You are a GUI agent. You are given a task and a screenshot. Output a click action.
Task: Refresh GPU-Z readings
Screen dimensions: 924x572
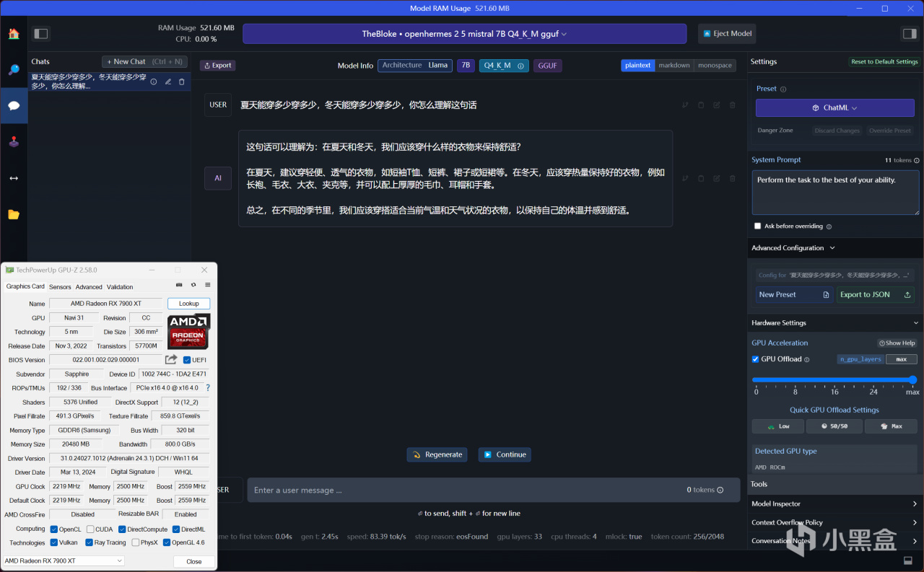[193, 285]
